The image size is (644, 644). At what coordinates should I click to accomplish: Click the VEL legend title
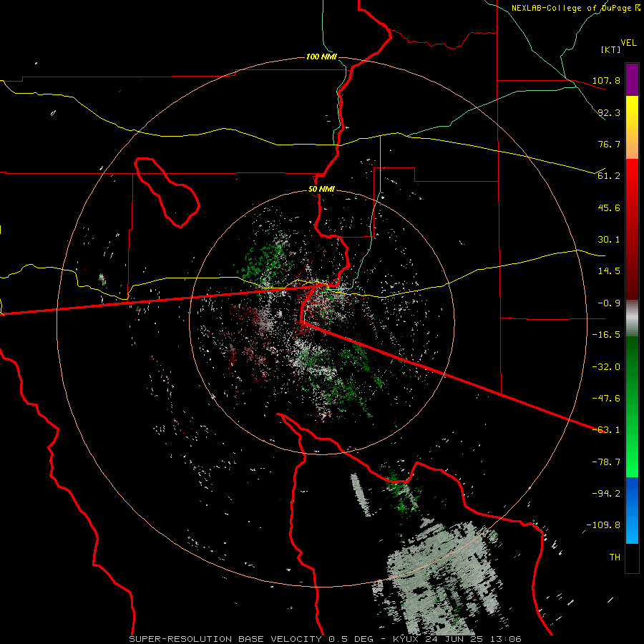coord(628,42)
